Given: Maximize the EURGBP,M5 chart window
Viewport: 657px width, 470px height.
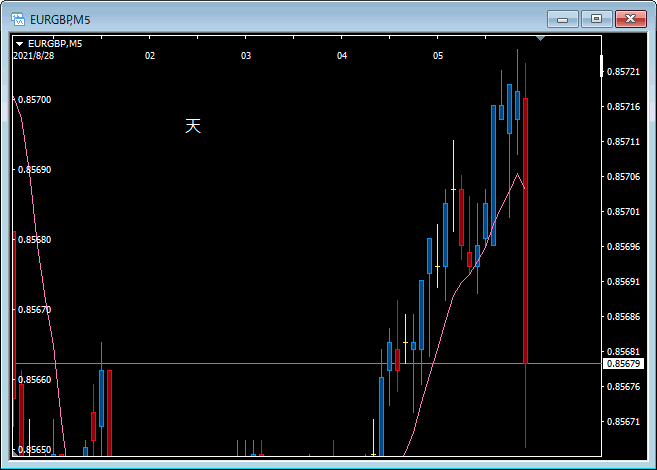Looking at the screenshot, I should pos(596,19).
